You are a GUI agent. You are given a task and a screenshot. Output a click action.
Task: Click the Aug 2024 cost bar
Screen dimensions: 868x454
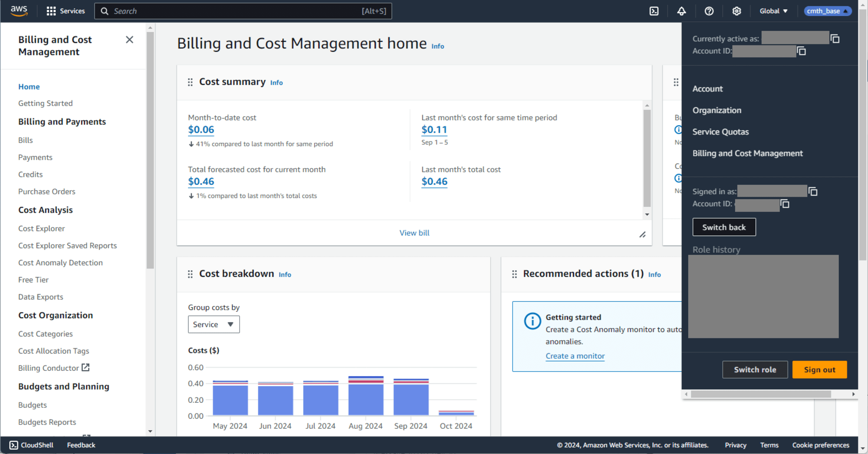[x=366, y=395]
